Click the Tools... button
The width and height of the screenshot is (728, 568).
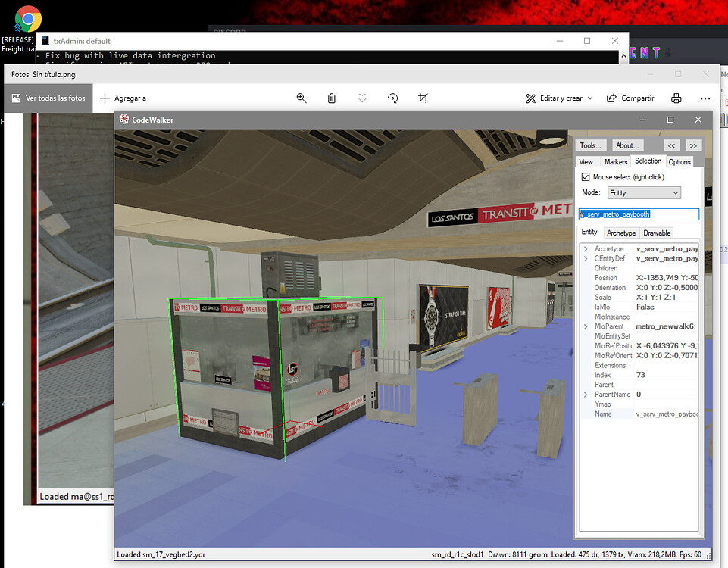click(591, 145)
